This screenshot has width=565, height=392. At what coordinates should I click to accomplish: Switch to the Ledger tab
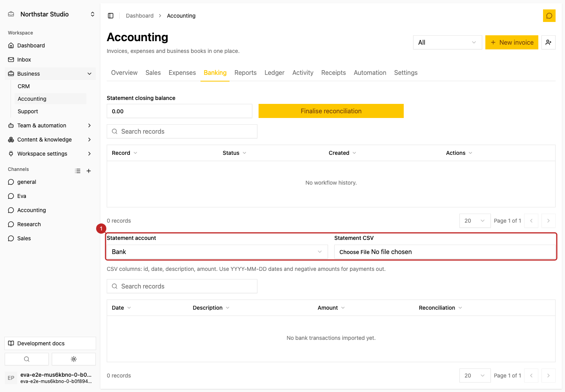coord(274,73)
